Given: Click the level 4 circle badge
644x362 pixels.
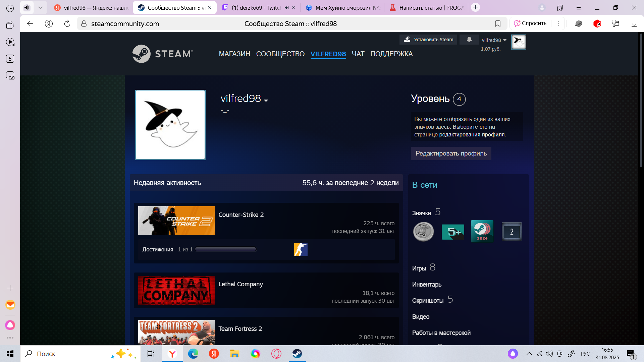Looking at the screenshot, I should coord(459,99).
